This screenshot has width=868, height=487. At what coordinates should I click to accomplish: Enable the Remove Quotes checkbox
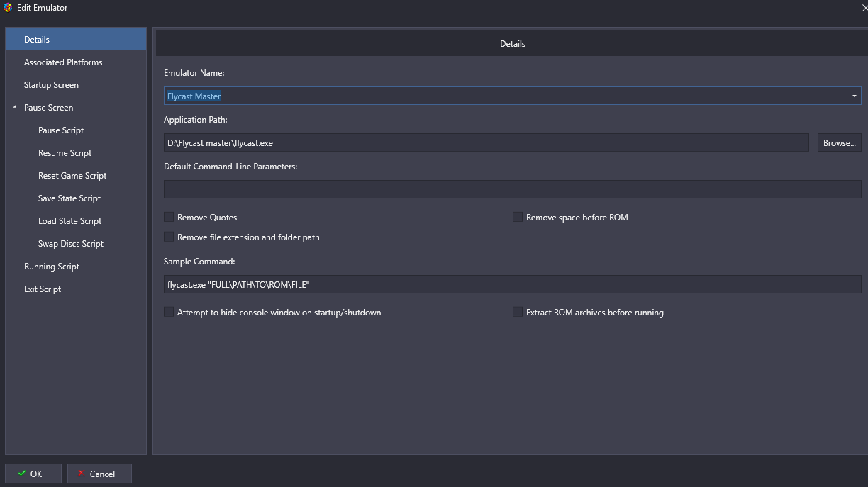pos(169,217)
